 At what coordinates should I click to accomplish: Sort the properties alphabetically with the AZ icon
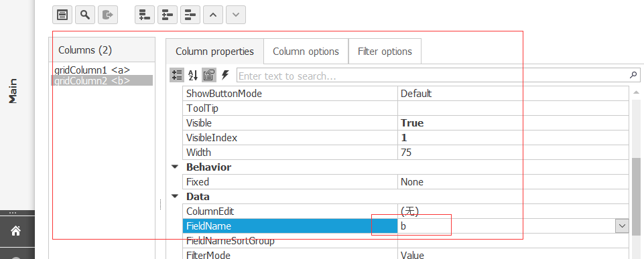tap(193, 75)
